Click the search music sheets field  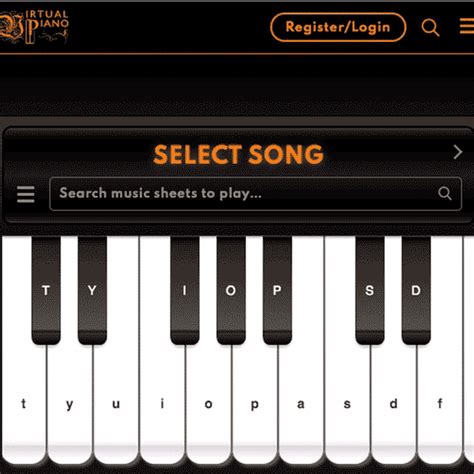click(x=255, y=194)
